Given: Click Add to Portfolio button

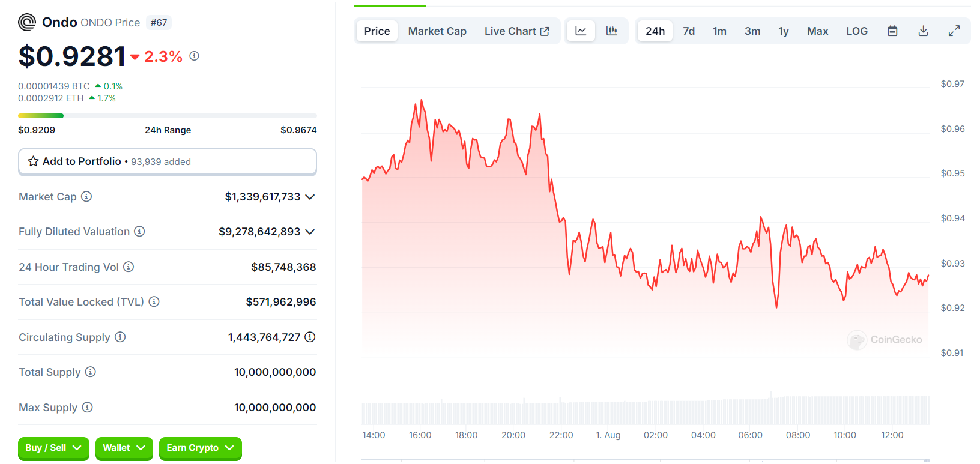Looking at the screenshot, I should tap(168, 161).
